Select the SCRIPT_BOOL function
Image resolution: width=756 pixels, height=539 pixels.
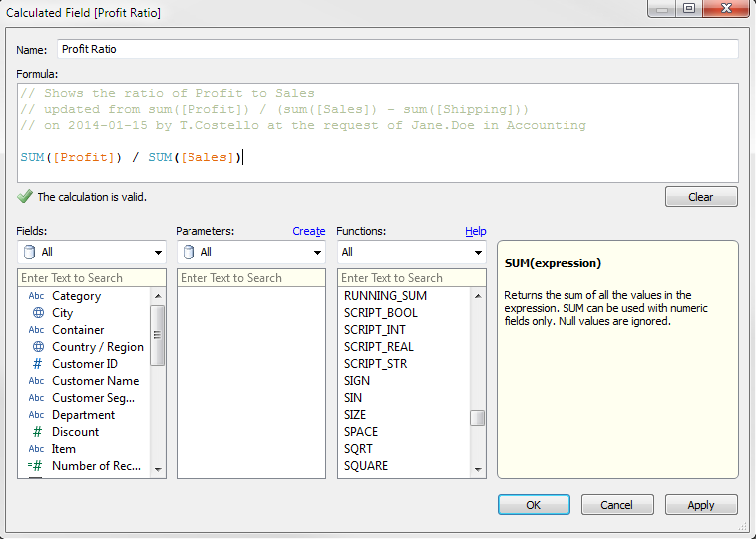(380, 313)
